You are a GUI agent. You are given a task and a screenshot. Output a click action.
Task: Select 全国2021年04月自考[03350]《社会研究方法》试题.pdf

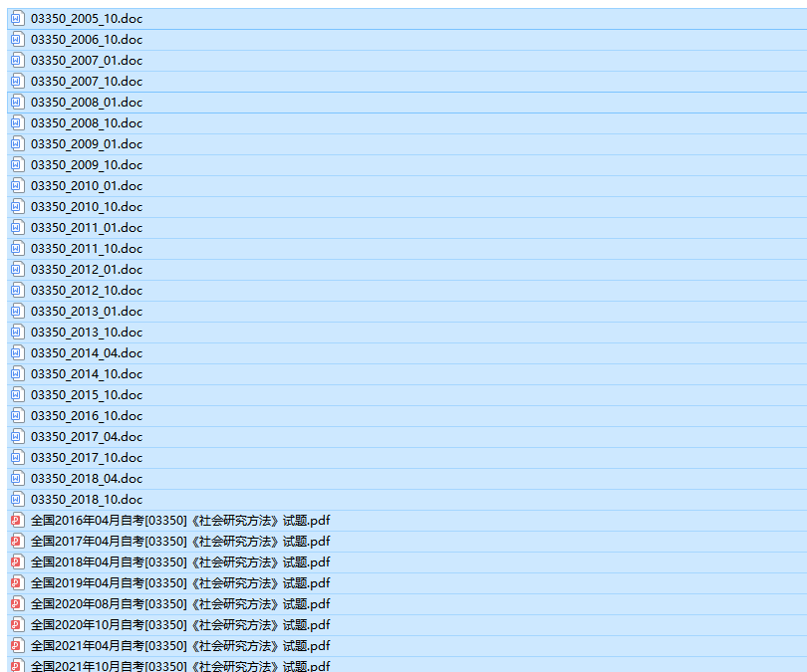pyautogui.click(x=180, y=646)
